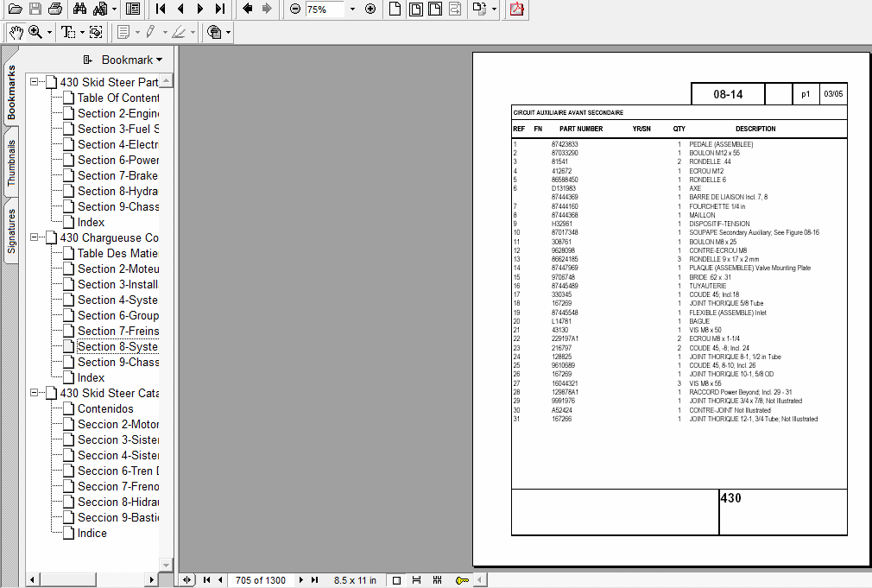Collapse the 430 Skid Steer Part bookmark
This screenshot has width=872, height=588.
(x=35, y=82)
